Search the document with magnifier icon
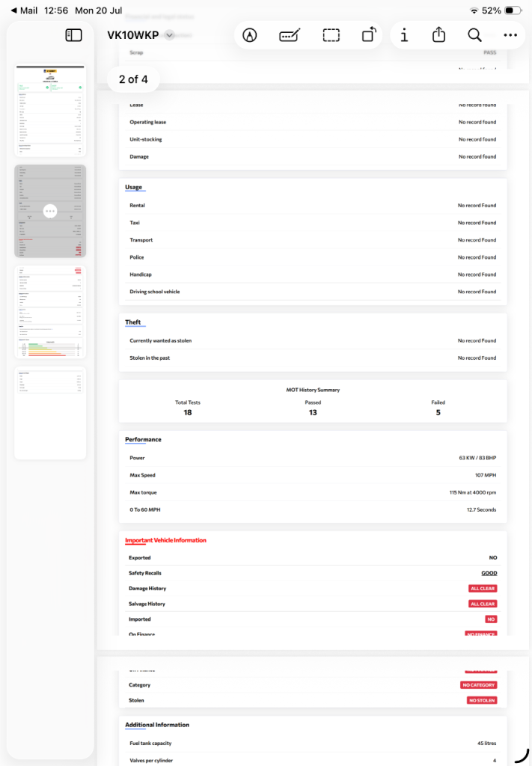Image resolution: width=532 pixels, height=766 pixels. (474, 35)
